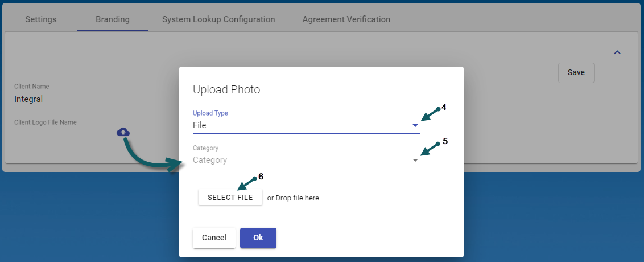Click the cloud upload logo icon
The image size is (644, 262).
tap(123, 132)
